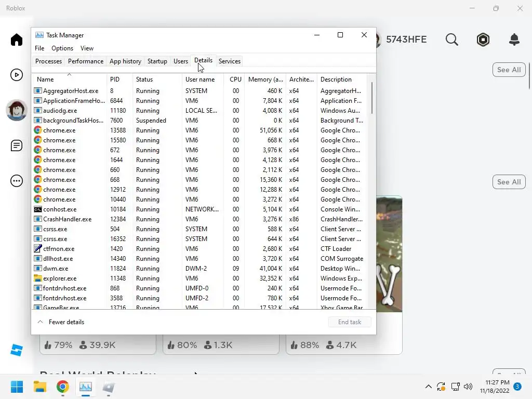Switch to the Services tab
532x399 pixels.
(229, 61)
